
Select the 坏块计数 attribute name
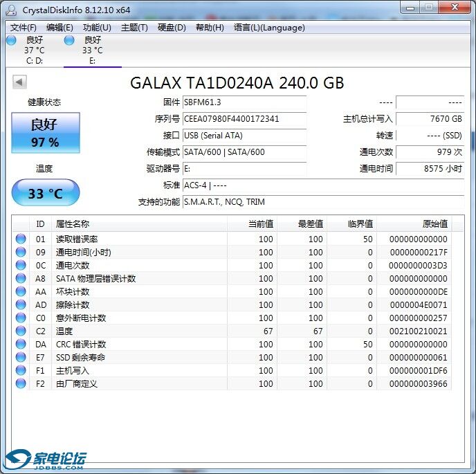tap(73, 292)
